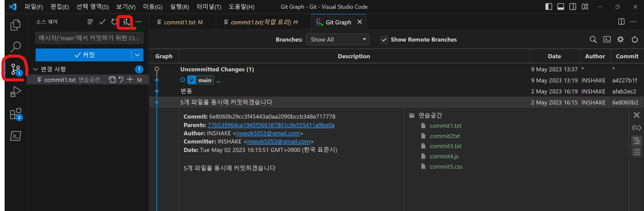This screenshot has height=211, width=644.
Task: Toggle Show Remote Branches checkbox
Action: click(x=384, y=40)
